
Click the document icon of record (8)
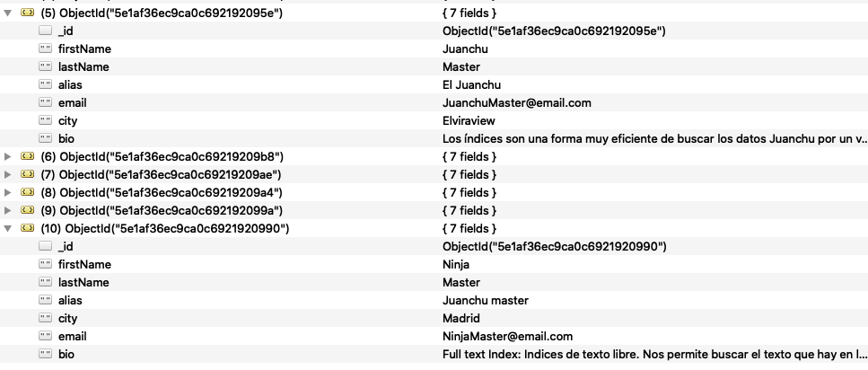tap(27, 192)
